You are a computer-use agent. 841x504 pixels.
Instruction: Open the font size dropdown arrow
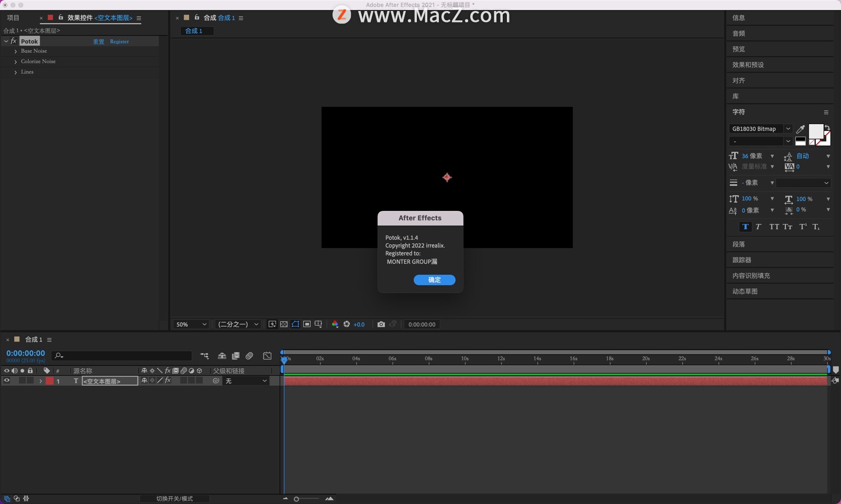tap(772, 156)
